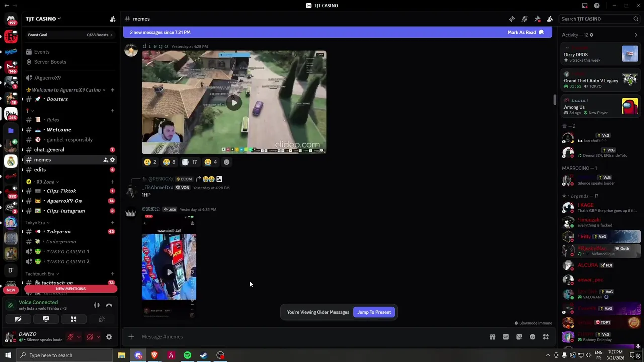Click the 2 new messages banner

pyautogui.click(x=338, y=32)
